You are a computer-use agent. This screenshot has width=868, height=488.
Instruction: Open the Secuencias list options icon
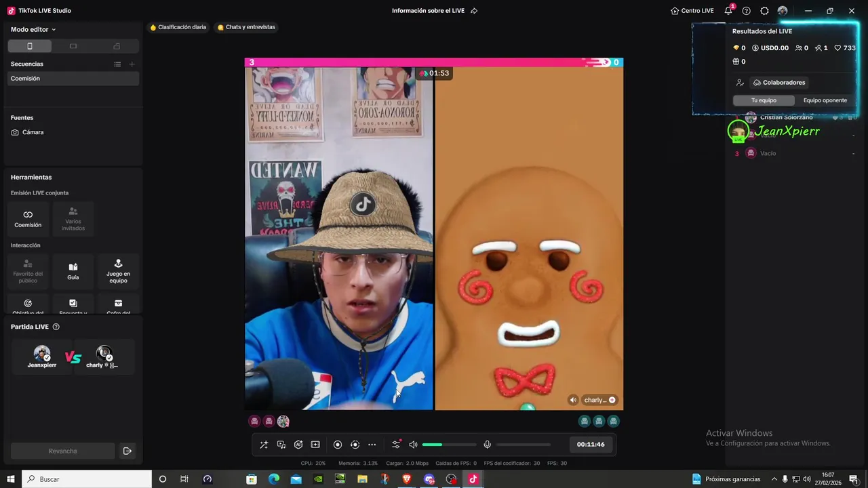[117, 64]
